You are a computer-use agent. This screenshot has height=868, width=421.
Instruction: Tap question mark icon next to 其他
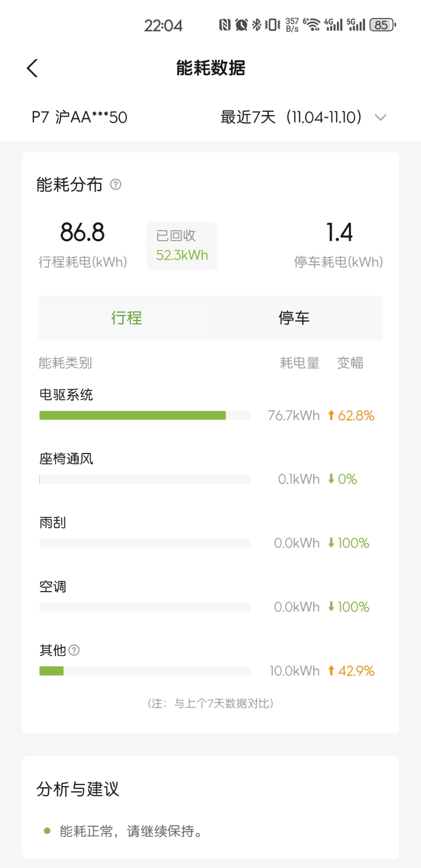click(x=74, y=650)
